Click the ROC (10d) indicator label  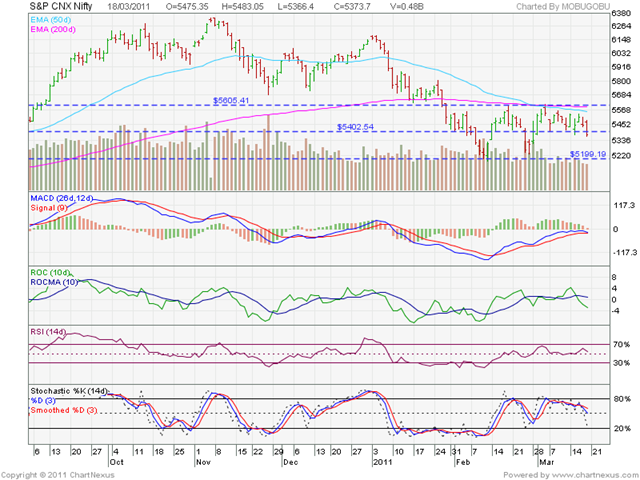pos(50,272)
